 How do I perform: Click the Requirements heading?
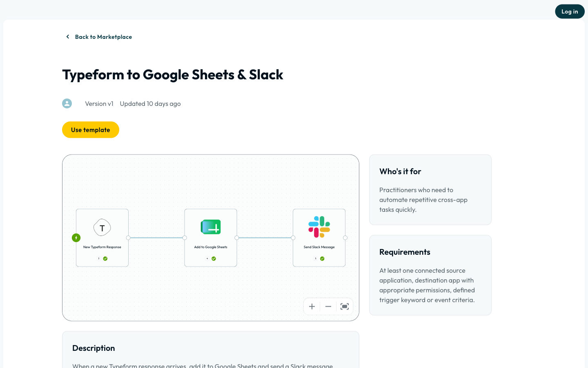tap(405, 252)
